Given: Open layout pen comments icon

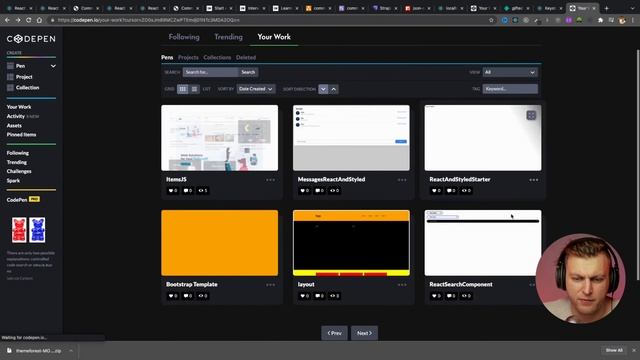Looking at the screenshot, I should 320,296.
